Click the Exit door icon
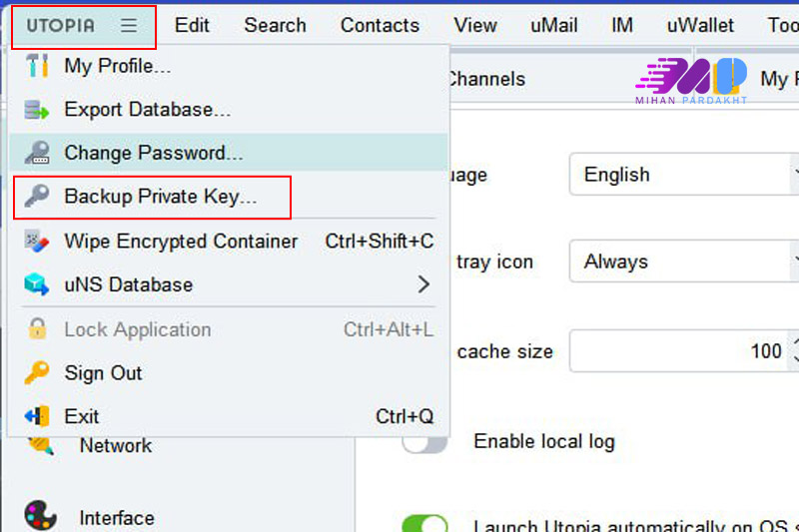 [x=37, y=416]
